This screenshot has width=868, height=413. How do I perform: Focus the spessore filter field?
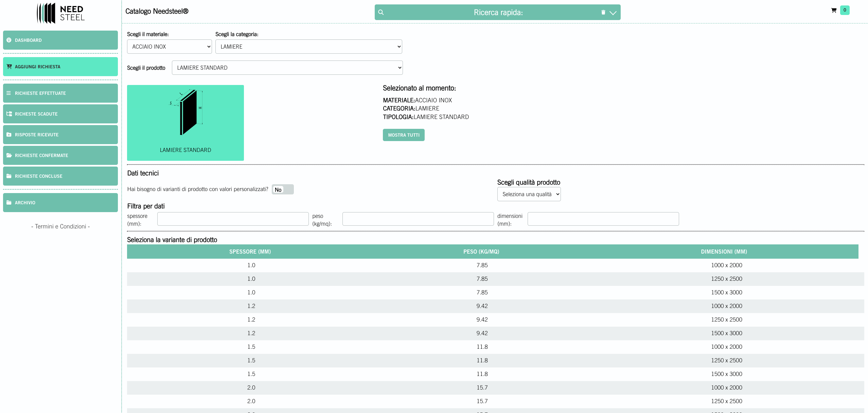233,219
